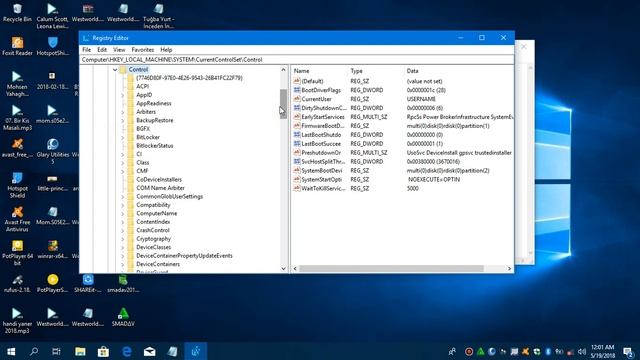Click the volume speaker tray icon
Viewport: 640px width, 360px height.
click(x=582, y=351)
